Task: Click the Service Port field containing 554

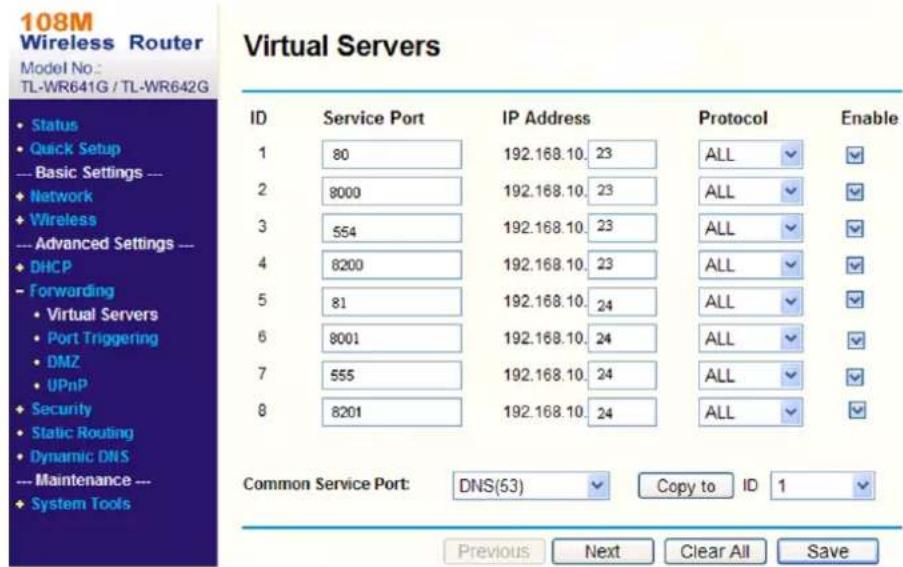Action: tap(392, 228)
